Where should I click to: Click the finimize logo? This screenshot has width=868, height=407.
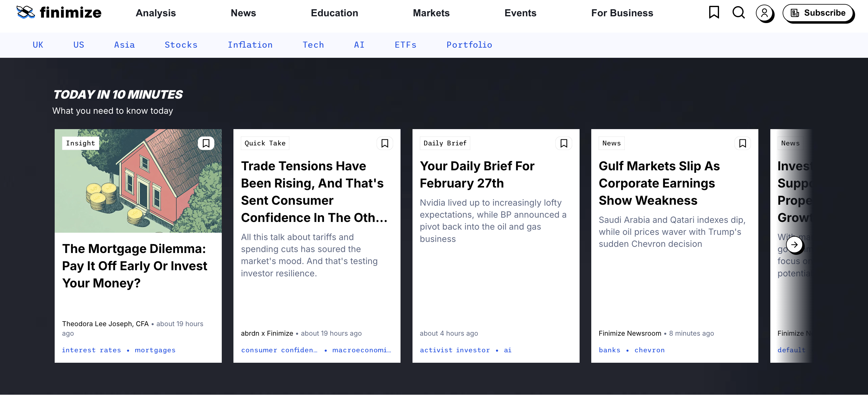pyautogui.click(x=59, y=13)
